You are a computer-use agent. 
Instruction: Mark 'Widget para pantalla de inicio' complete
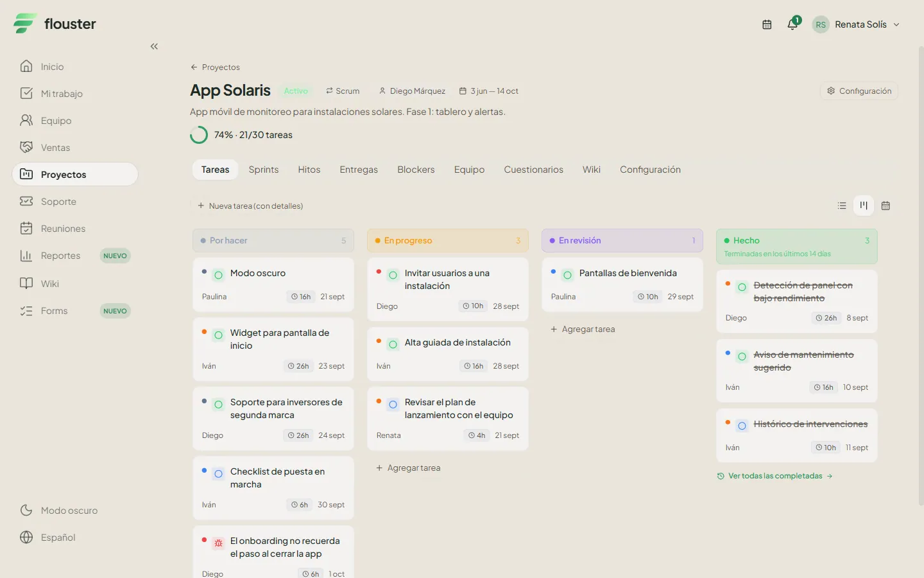coord(218,335)
